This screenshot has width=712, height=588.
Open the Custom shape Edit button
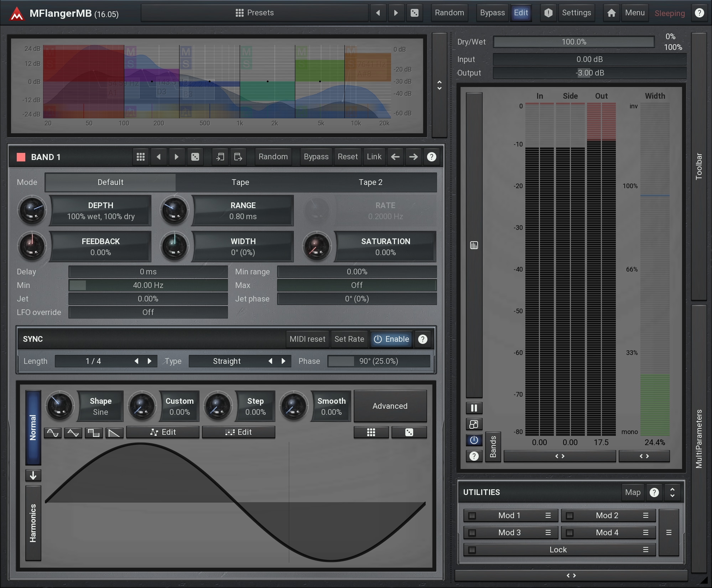pos(163,432)
